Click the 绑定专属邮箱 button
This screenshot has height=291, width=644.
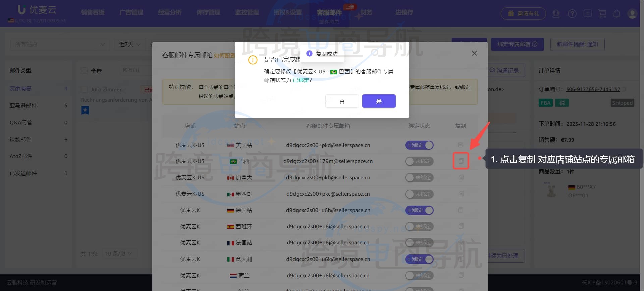click(517, 44)
